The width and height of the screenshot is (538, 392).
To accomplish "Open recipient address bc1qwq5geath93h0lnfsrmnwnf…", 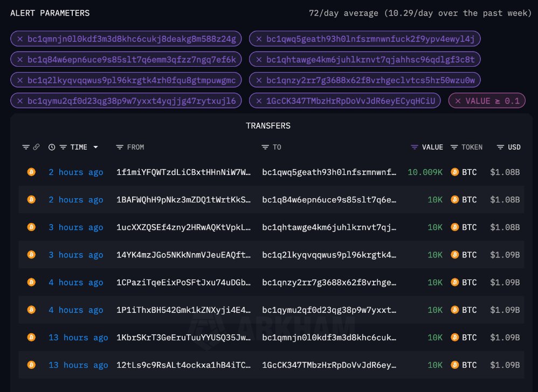I will click(329, 172).
